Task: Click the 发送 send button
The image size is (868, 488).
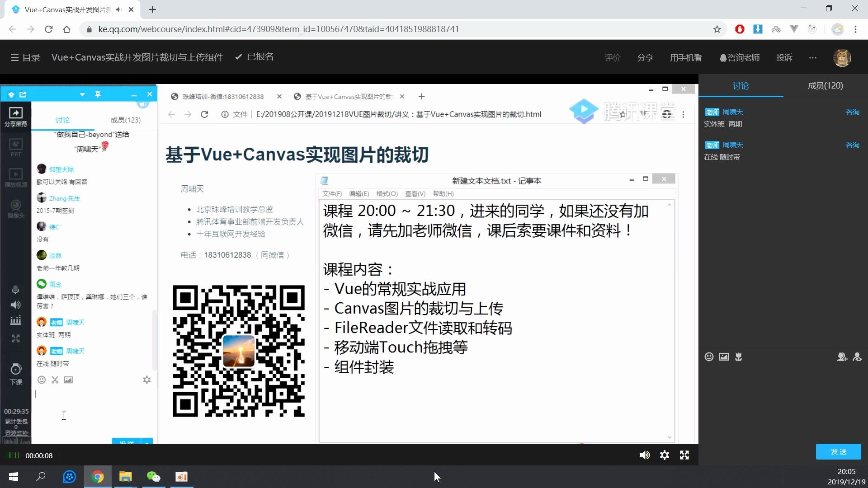Action: click(x=838, y=452)
